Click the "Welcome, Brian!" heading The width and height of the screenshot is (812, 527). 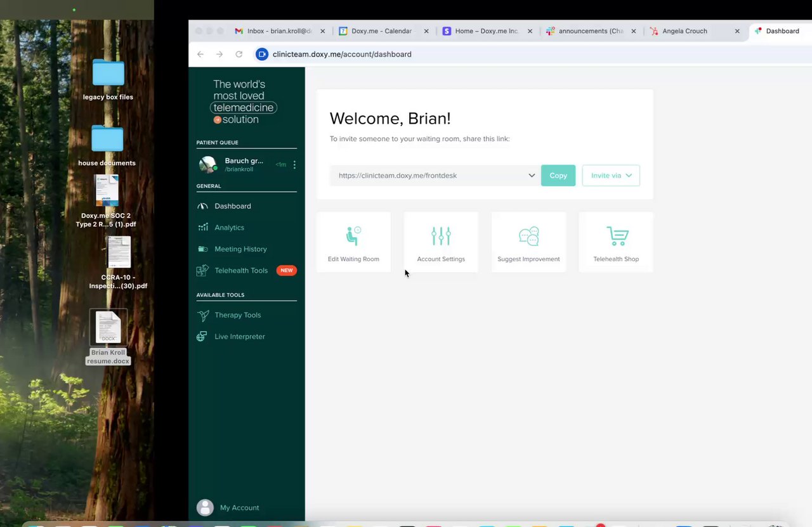pyautogui.click(x=390, y=119)
